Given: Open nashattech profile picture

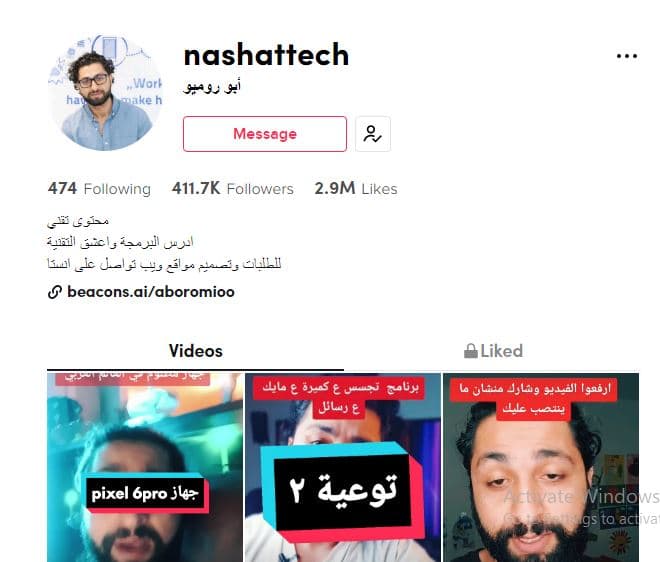Looking at the screenshot, I should (105, 93).
